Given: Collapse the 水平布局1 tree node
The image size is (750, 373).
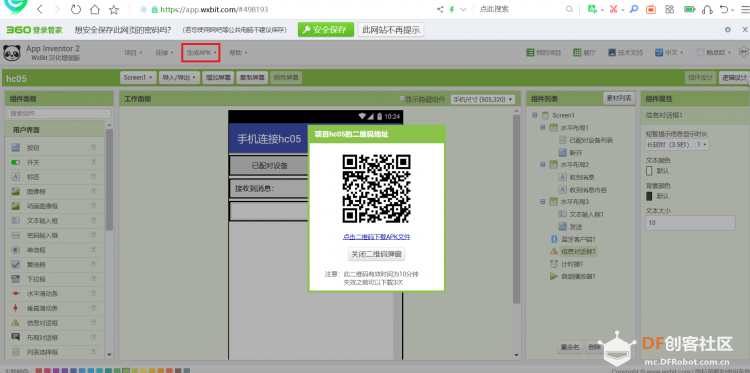Looking at the screenshot, I should [543, 128].
